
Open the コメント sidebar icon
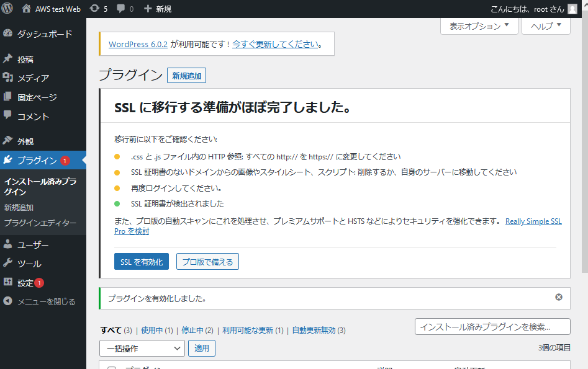click(7, 115)
